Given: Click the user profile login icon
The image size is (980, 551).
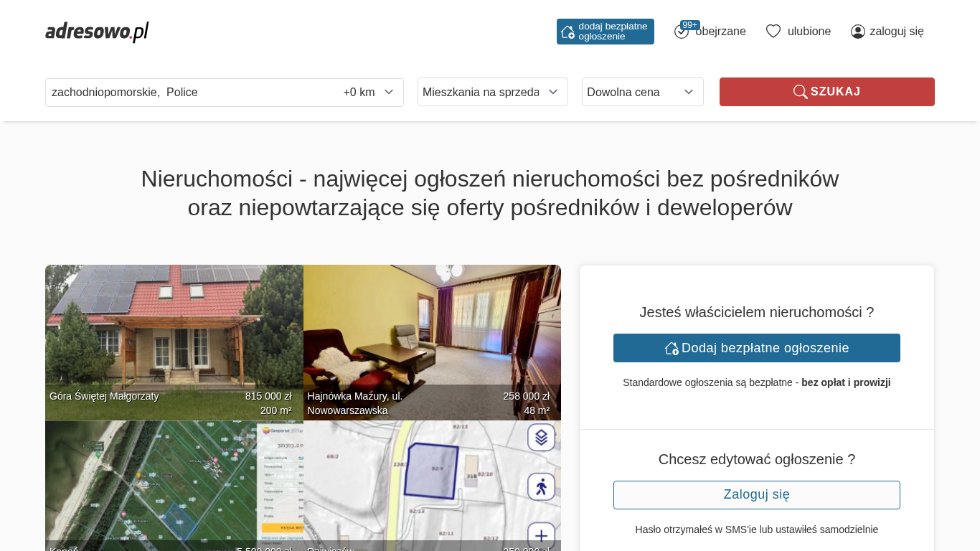Looking at the screenshot, I should coord(857,32).
